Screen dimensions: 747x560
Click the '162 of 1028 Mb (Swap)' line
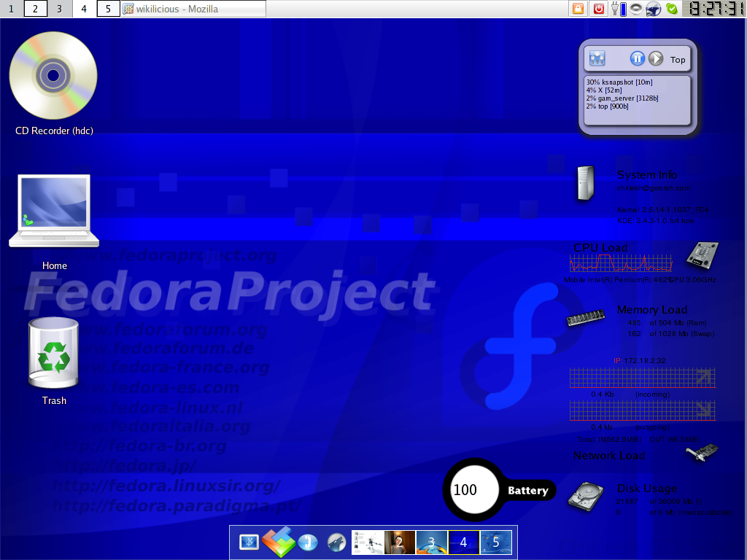click(x=670, y=334)
